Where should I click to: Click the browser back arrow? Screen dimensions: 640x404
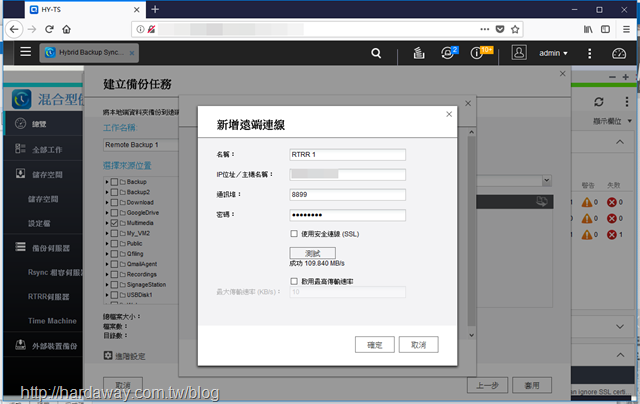point(14,29)
